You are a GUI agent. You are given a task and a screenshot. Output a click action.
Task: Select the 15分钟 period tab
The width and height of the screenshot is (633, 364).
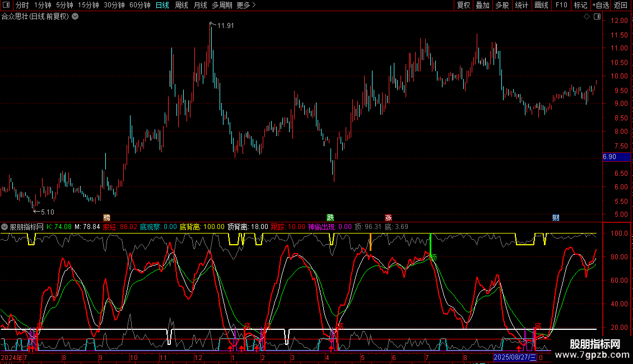click(89, 5)
